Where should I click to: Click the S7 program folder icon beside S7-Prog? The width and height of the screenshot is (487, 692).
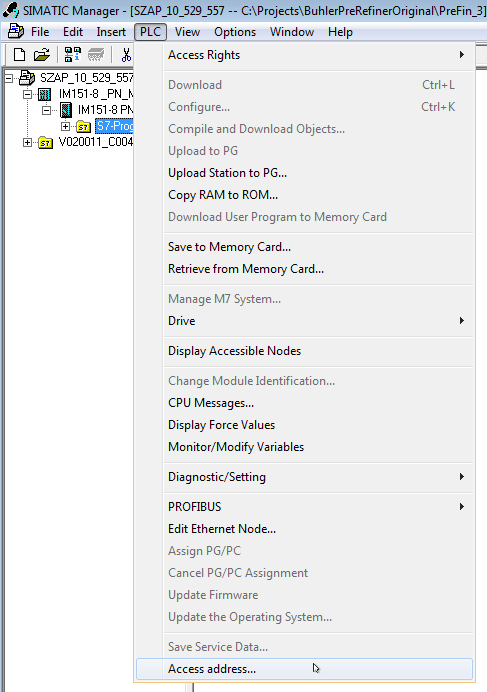(x=83, y=127)
